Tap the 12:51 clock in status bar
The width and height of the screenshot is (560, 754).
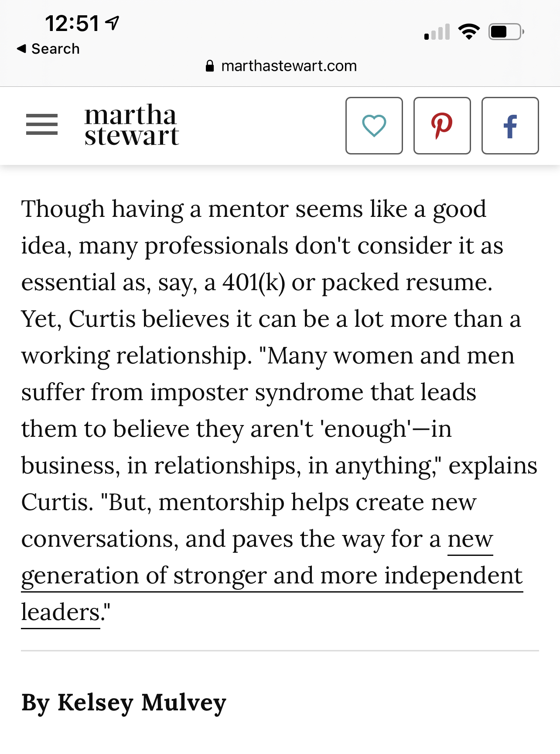pos(72,23)
